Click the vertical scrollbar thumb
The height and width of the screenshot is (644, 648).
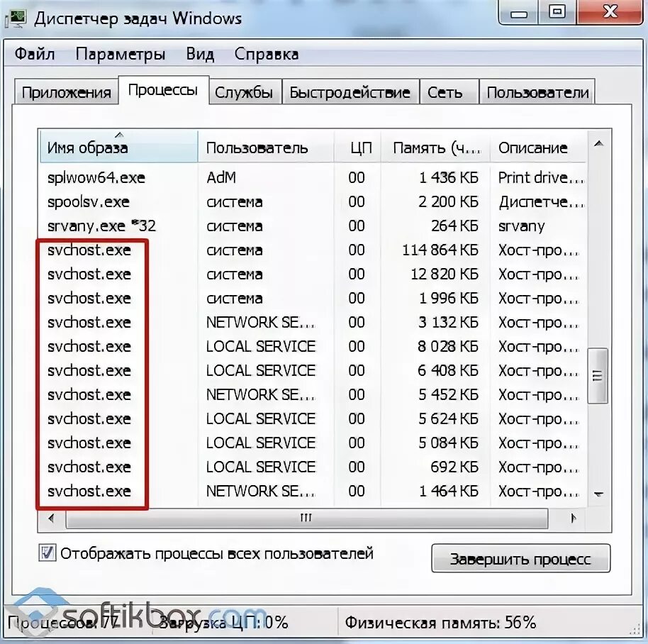pyautogui.click(x=598, y=375)
